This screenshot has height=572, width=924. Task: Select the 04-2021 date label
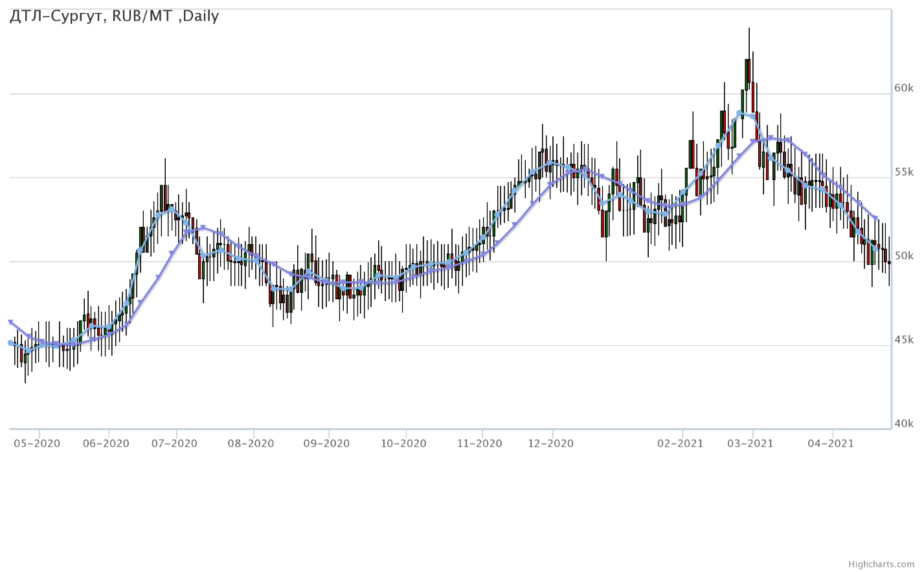(x=831, y=444)
